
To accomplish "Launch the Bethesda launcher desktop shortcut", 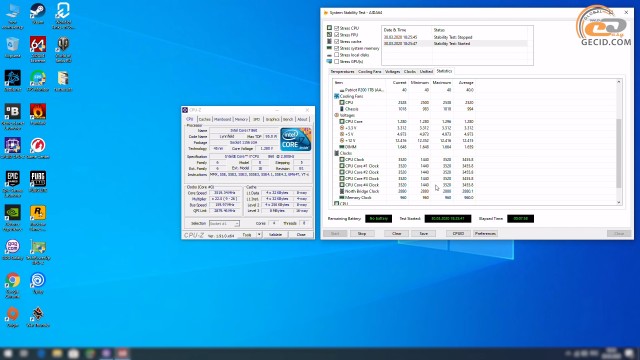I will pyautogui.click(x=13, y=116).
